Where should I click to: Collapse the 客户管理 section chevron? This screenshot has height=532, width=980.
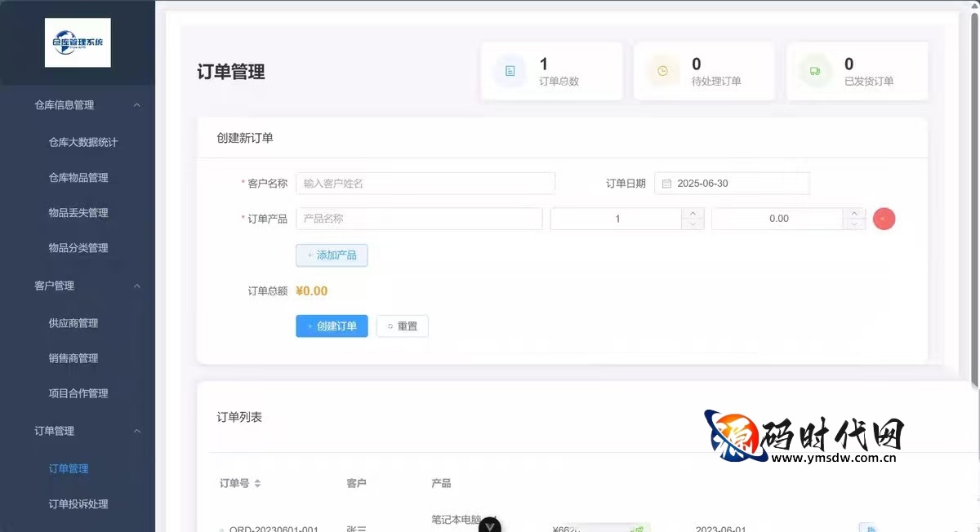(137, 286)
